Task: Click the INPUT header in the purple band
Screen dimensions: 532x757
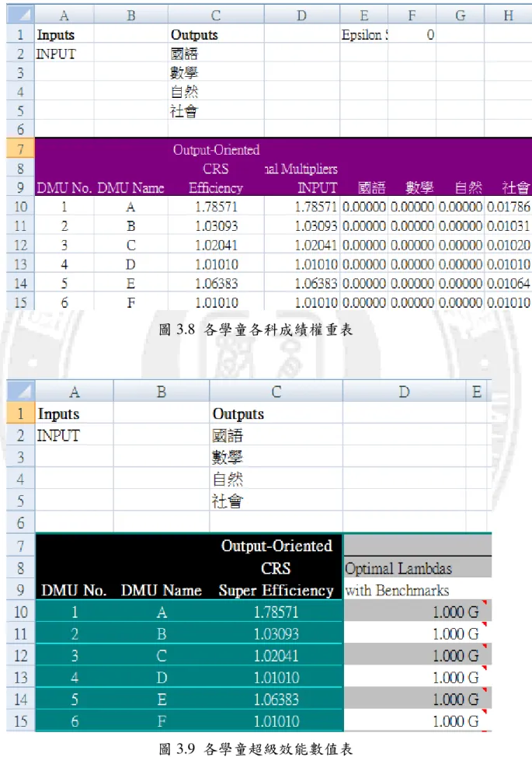Action: click(317, 187)
